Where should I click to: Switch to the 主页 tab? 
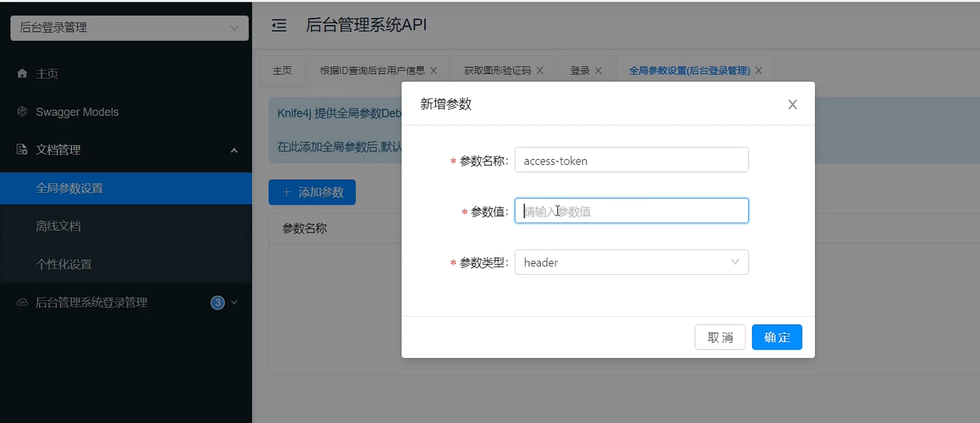coord(282,70)
